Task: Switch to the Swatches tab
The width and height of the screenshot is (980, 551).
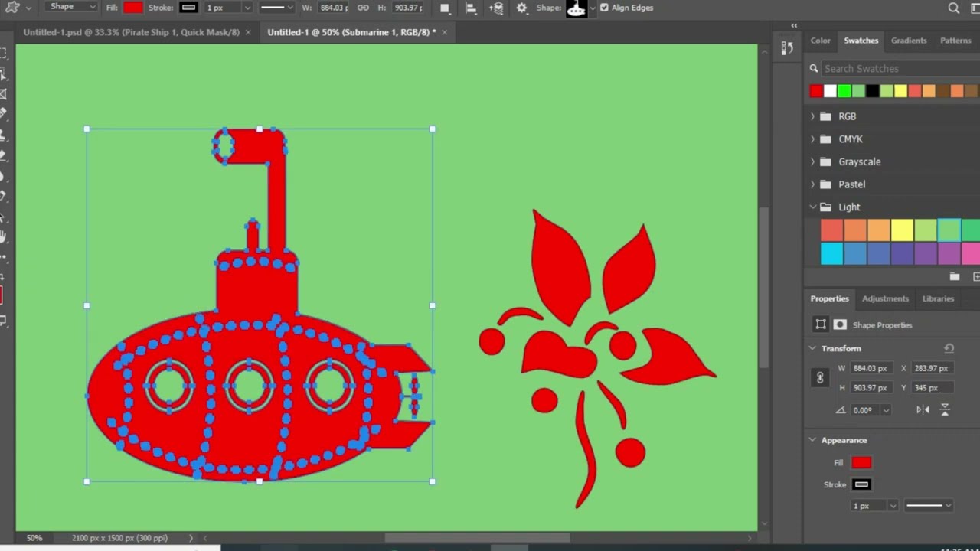Action: 861,41
